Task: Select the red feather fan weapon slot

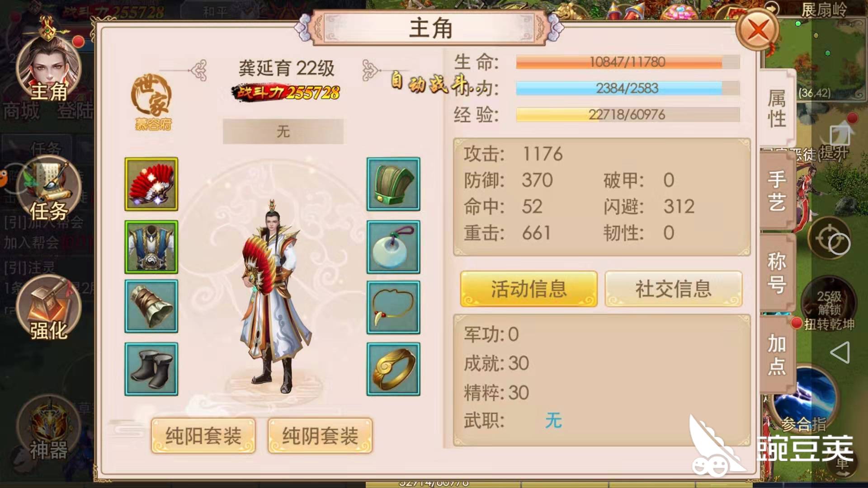Action: pos(151,184)
